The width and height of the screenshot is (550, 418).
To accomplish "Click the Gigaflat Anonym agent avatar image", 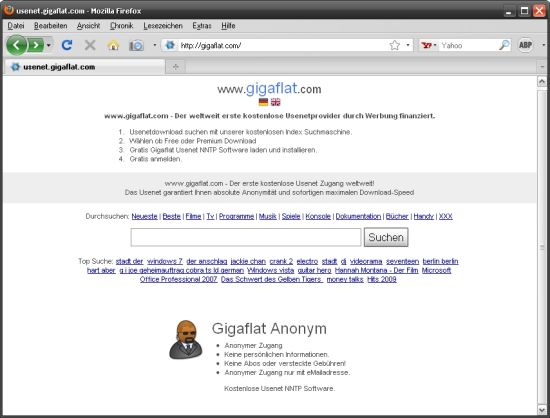I will [186, 339].
